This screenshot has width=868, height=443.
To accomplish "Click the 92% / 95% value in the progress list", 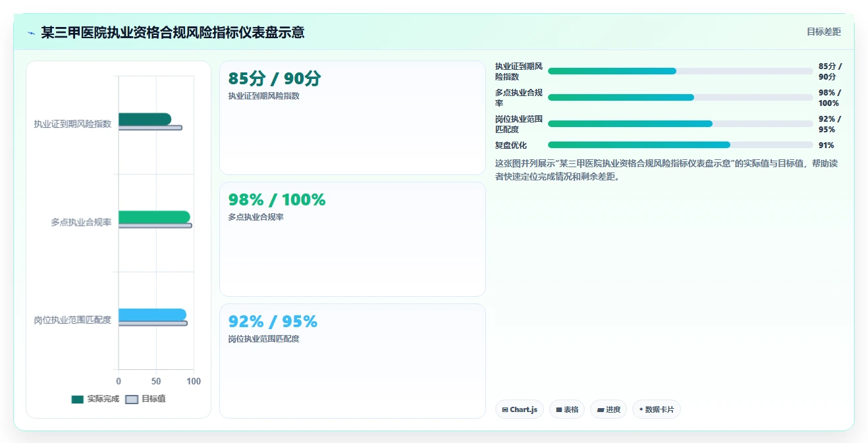I will pyautogui.click(x=829, y=124).
